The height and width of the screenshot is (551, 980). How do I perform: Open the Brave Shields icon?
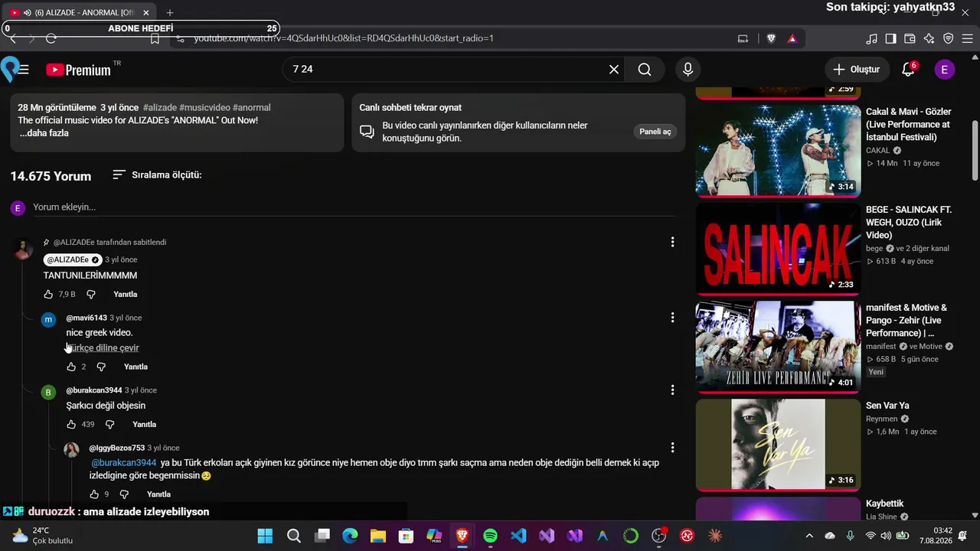[771, 38]
